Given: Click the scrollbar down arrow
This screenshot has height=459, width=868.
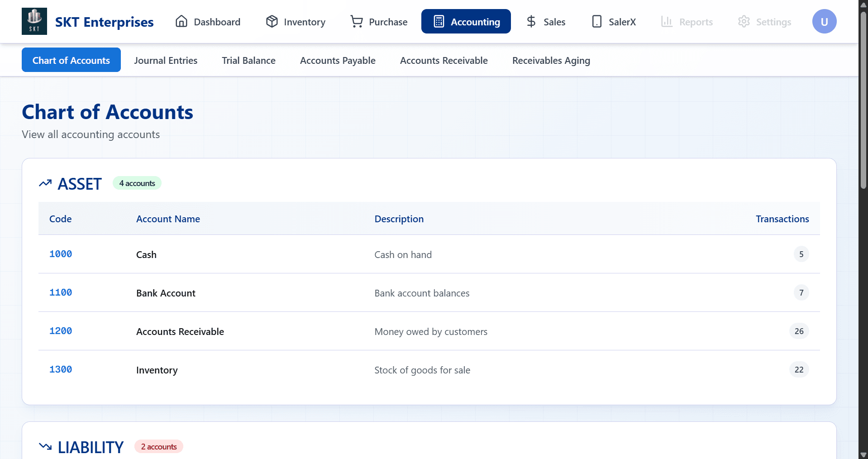Looking at the screenshot, I should [x=863, y=454].
